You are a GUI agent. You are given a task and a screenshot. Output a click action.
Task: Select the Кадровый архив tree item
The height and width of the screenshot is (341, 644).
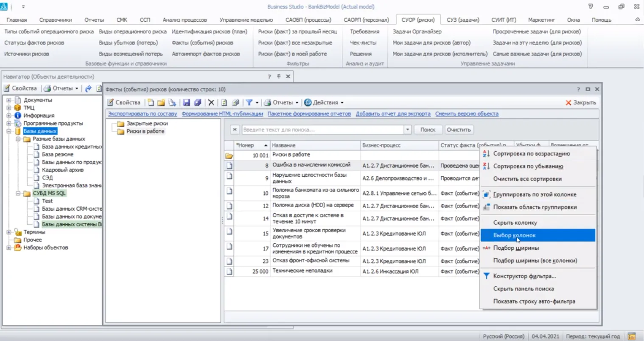(x=62, y=170)
